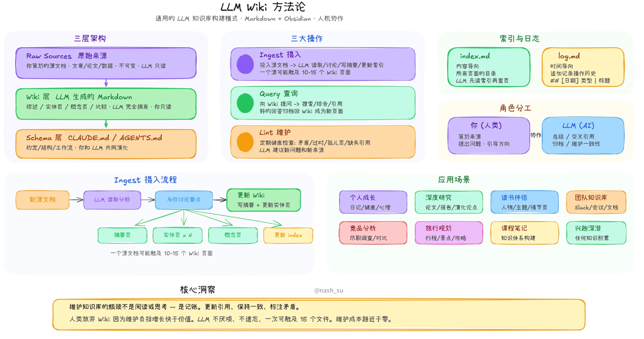The width and height of the screenshot is (644, 339).
Task: Click the 更新 index node
Action: point(288,235)
